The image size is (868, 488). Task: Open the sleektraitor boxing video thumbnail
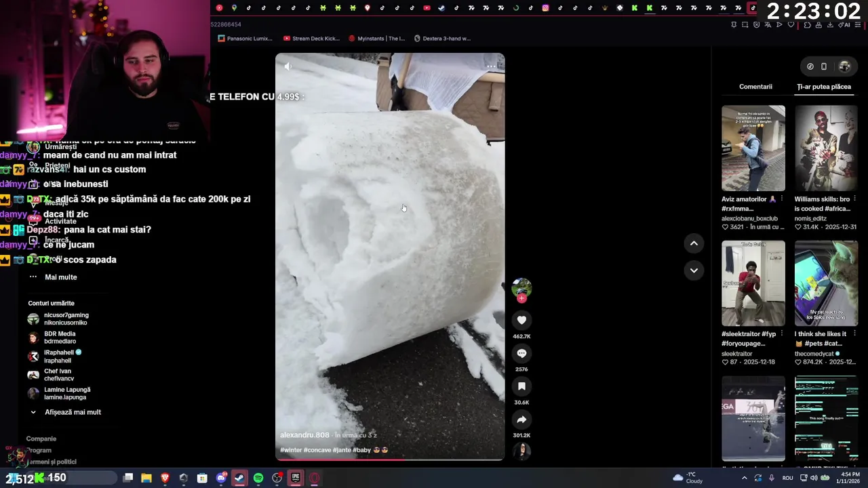[x=753, y=283]
